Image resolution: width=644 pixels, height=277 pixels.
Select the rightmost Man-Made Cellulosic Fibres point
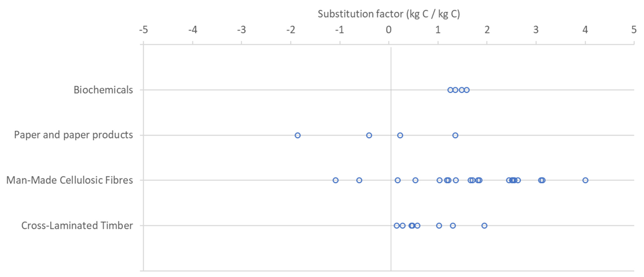point(585,180)
